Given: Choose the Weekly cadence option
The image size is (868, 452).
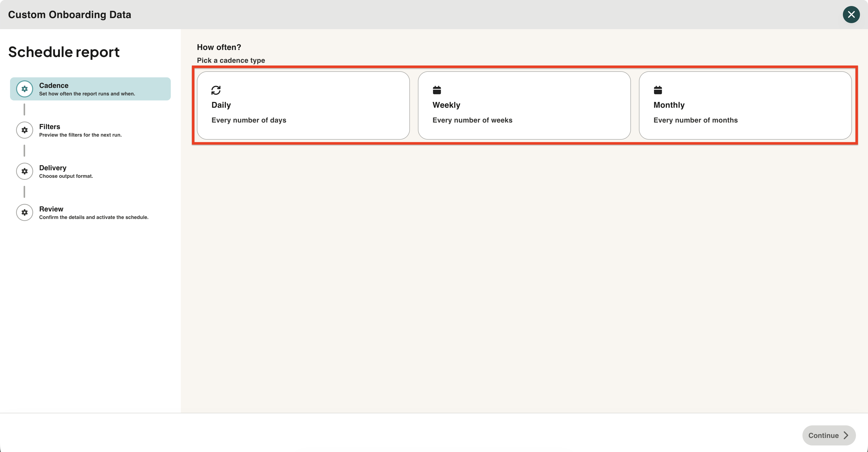Looking at the screenshot, I should 524,105.
